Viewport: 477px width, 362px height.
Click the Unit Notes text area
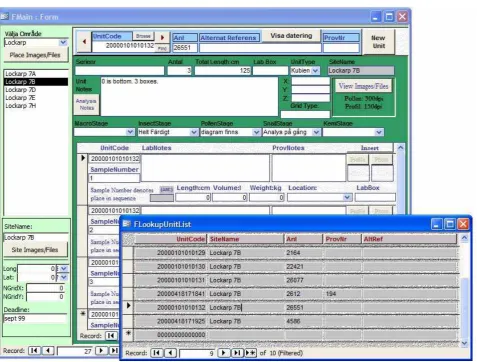(189, 97)
